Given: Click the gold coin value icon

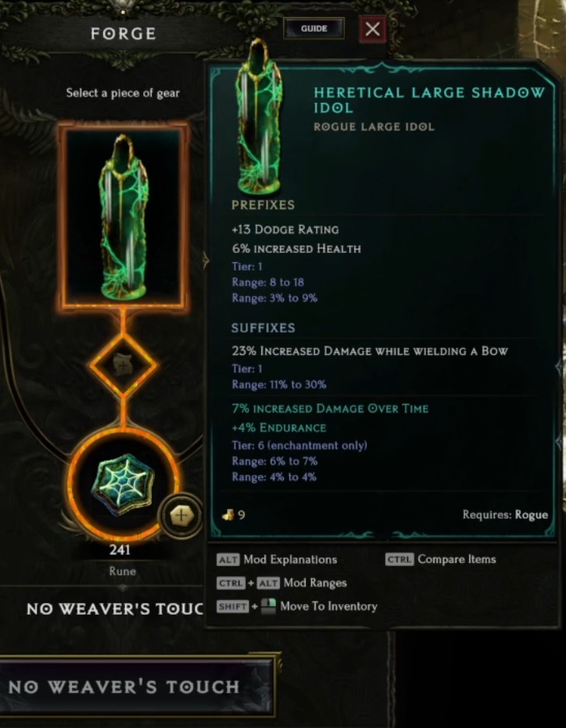Looking at the screenshot, I should coord(227,515).
